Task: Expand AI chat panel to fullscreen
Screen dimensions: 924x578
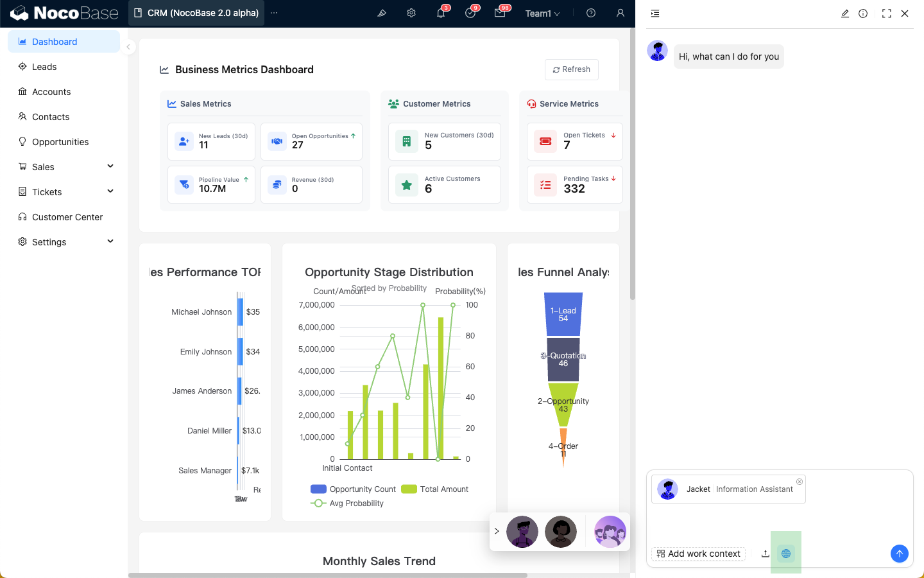Action: tap(886, 13)
